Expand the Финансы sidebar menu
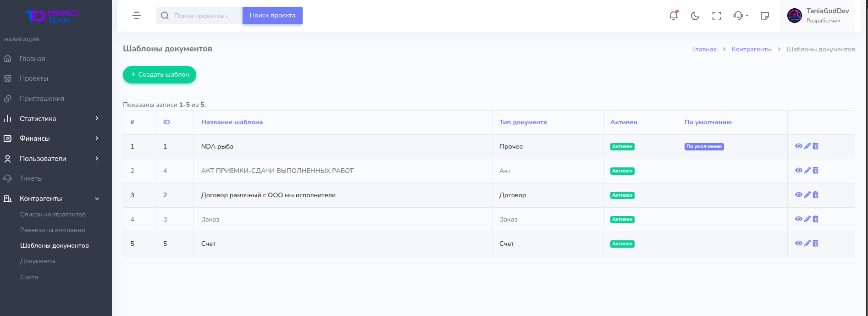The height and width of the screenshot is (316, 868). pos(56,139)
